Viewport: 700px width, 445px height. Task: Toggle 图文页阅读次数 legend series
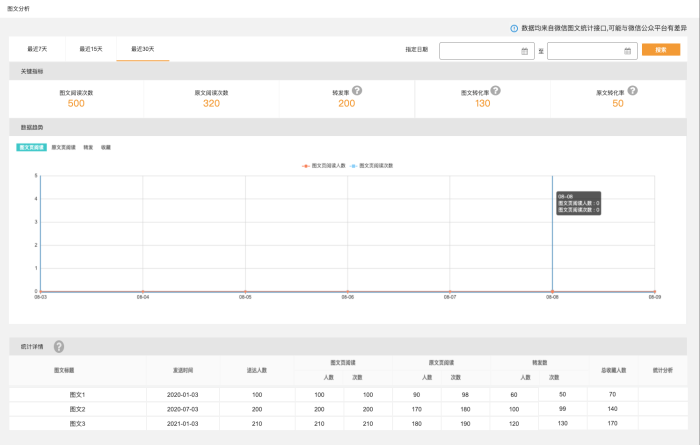coord(371,165)
